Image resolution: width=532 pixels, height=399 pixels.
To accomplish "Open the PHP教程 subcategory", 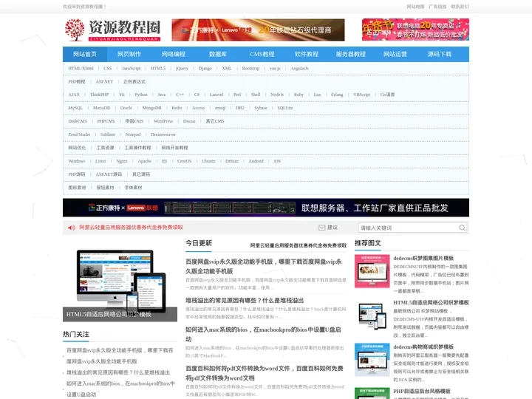I will click(x=77, y=82).
